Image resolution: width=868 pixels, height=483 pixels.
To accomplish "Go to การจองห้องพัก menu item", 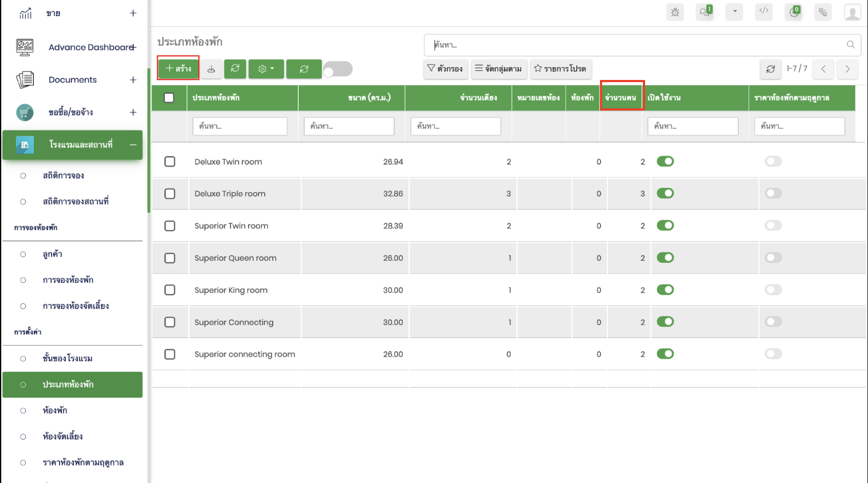I will [x=68, y=280].
